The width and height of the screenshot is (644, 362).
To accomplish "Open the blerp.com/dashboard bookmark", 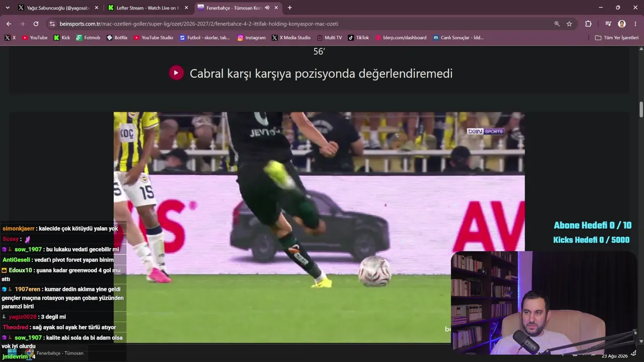I will pyautogui.click(x=401, y=38).
